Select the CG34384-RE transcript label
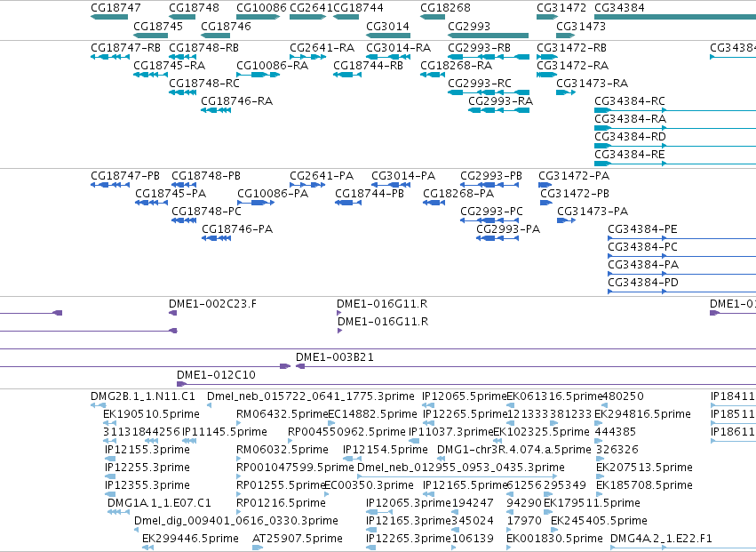The width and height of the screenshot is (756, 552). click(630, 155)
